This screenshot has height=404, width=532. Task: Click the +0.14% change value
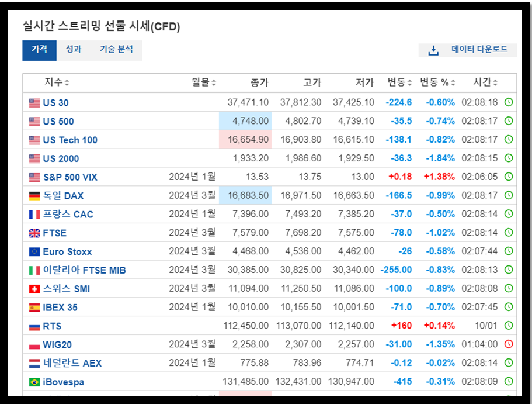click(439, 326)
